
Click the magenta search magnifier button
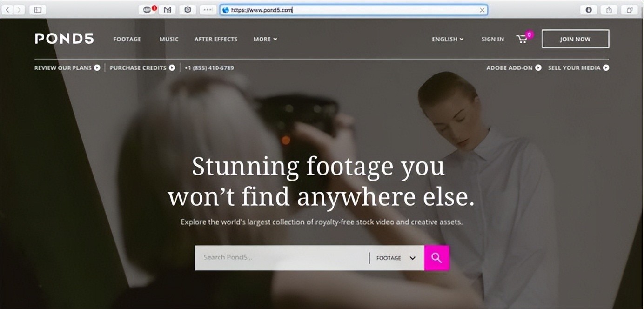coord(436,258)
